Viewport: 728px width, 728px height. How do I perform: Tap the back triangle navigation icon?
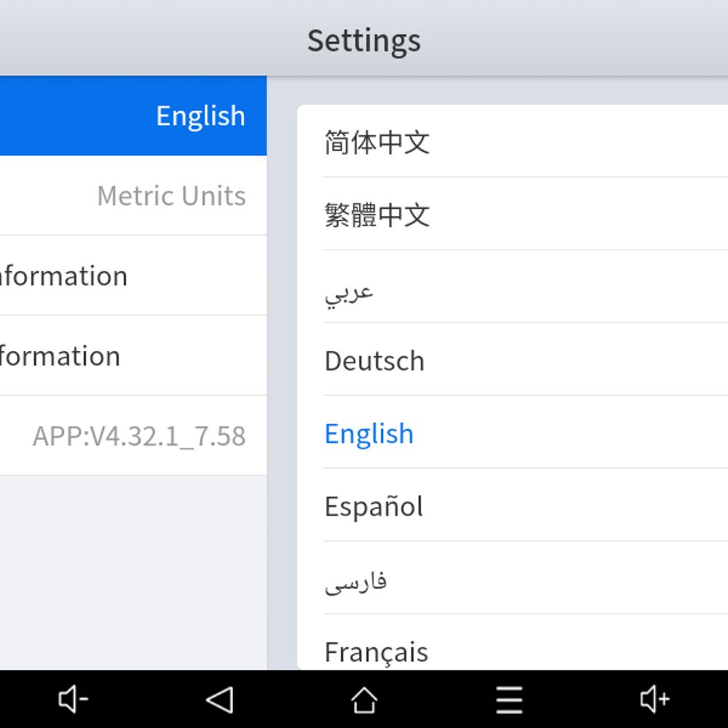(x=219, y=700)
